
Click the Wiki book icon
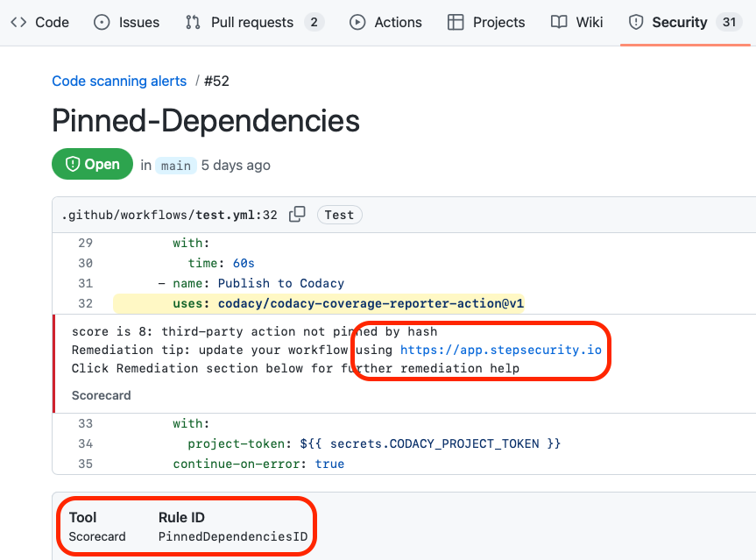[x=558, y=22]
